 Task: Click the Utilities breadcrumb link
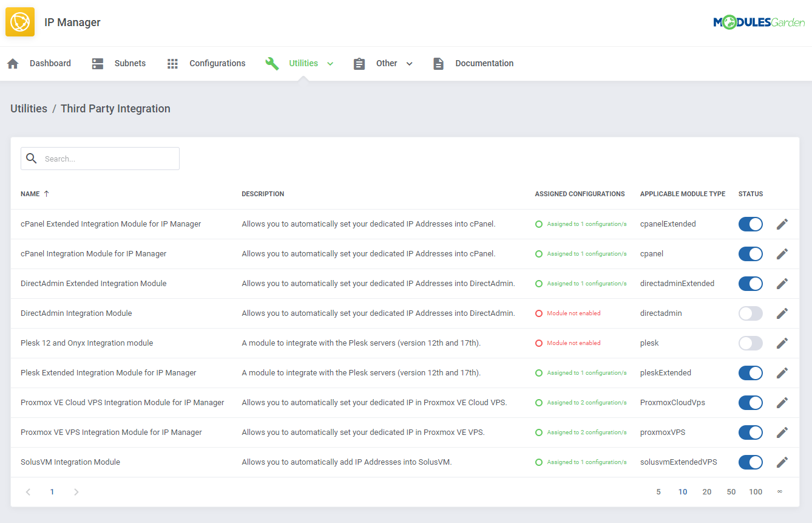29,108
